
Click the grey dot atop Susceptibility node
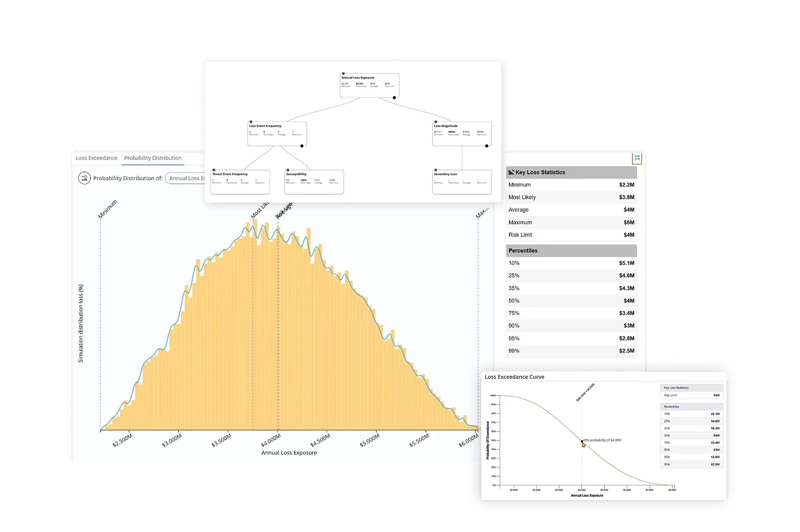click(288, 170)
